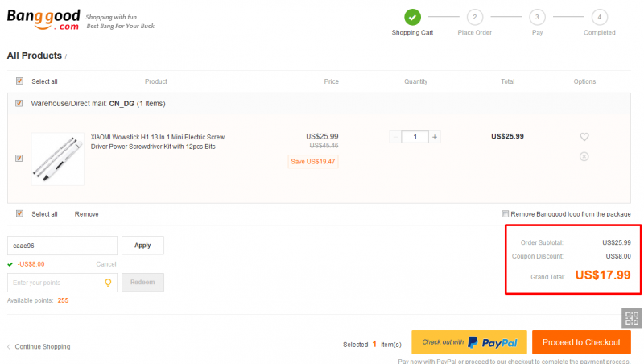
Task: Open the XIAOMI Wowstick H1 product title
Action: 158,142
